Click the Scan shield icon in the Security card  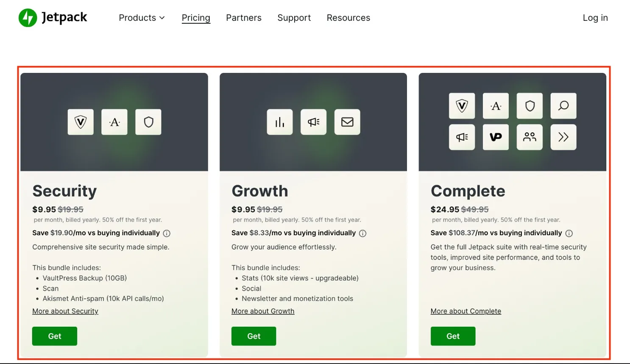point(148,122)
